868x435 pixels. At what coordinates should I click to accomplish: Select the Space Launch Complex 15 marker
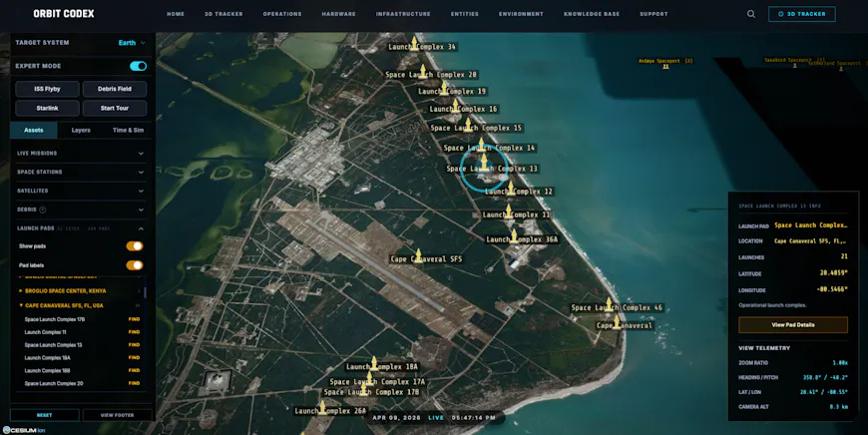pos(468,125)
